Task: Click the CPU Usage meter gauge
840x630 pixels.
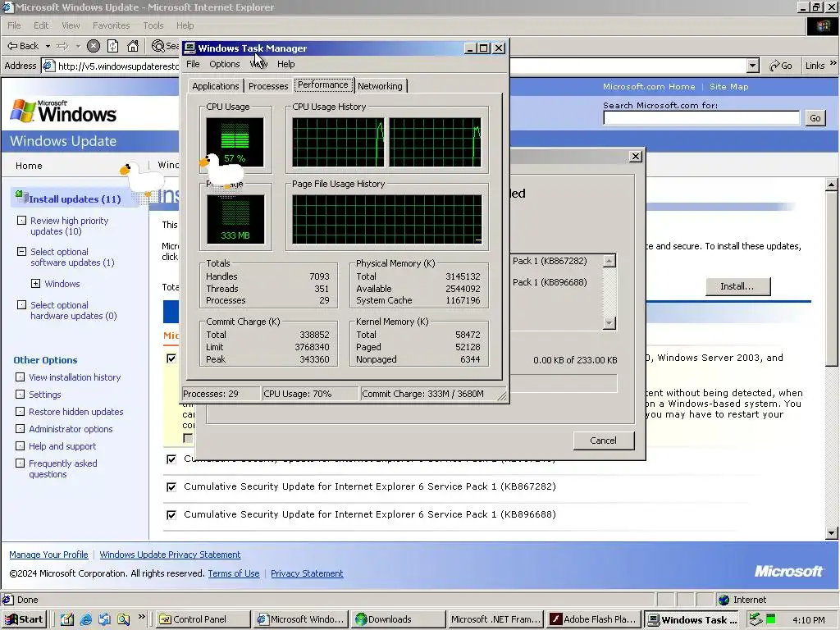Action: coord(235,143)
